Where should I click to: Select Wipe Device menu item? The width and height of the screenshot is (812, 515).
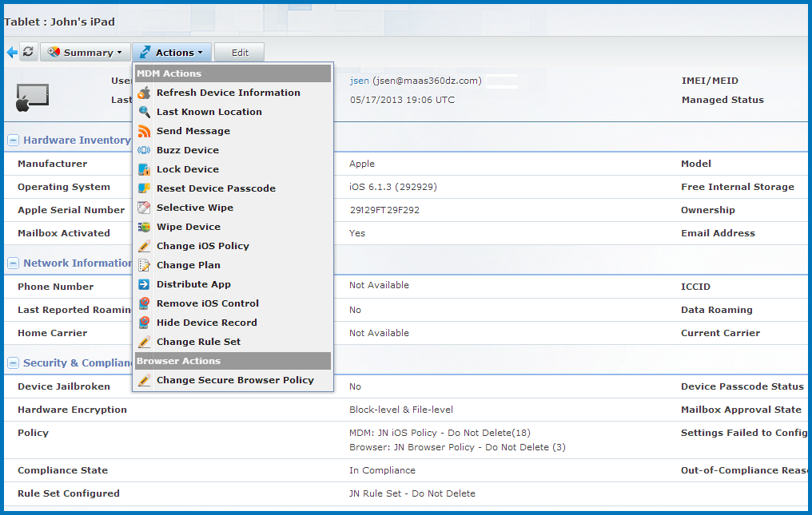(233, 227)
